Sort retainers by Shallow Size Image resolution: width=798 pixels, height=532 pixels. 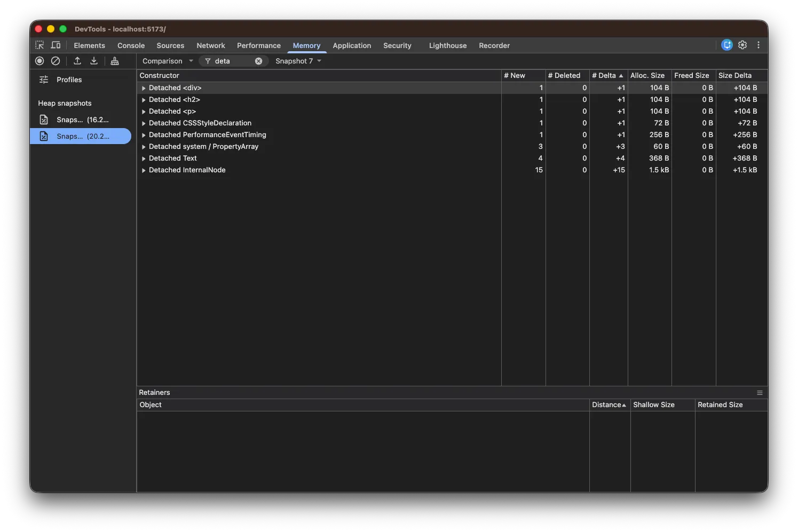coord(663,405)
